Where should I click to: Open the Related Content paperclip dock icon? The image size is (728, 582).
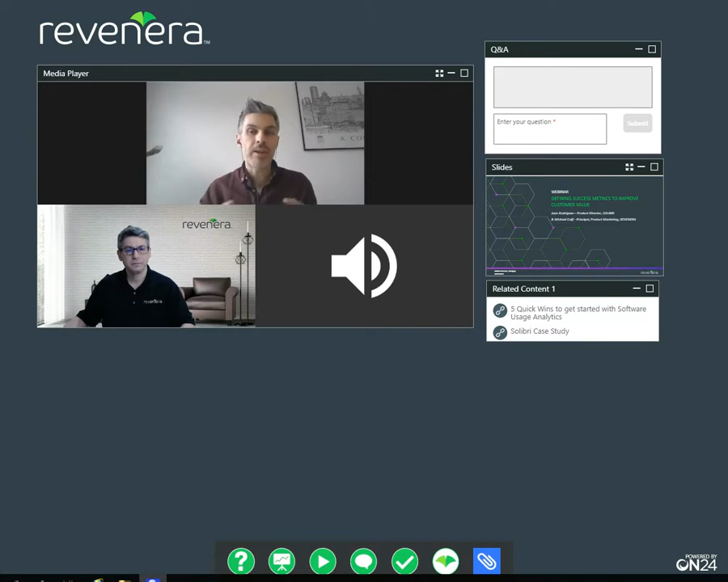487,561
